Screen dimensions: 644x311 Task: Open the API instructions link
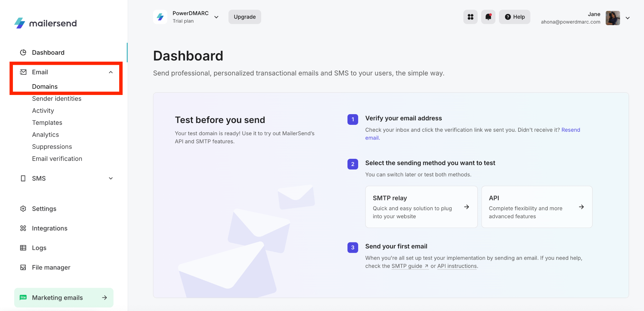(x=457, y=266)
